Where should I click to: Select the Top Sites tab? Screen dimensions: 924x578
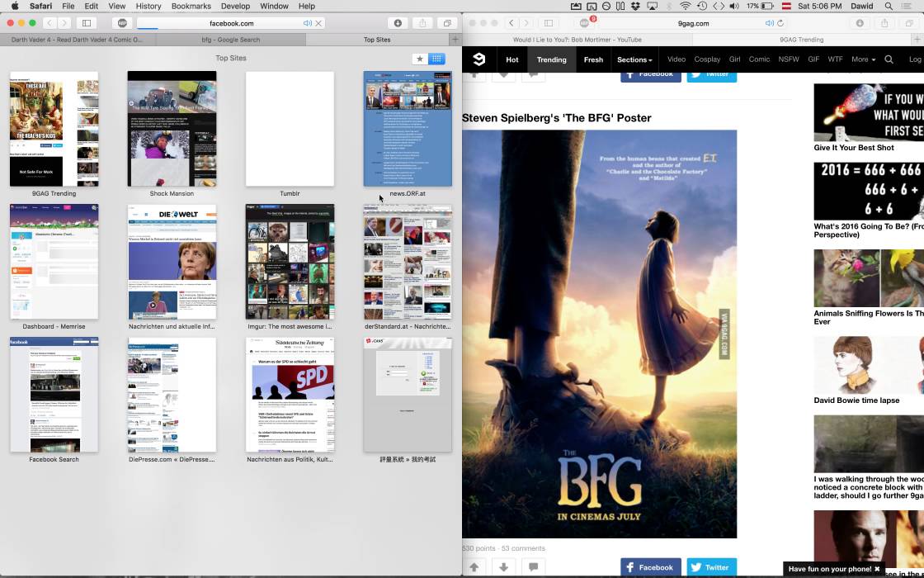(x=377, y=40)
